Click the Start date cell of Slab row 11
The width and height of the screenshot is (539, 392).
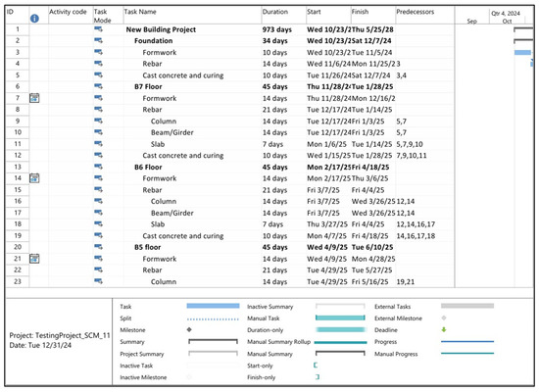click(327, 144)
